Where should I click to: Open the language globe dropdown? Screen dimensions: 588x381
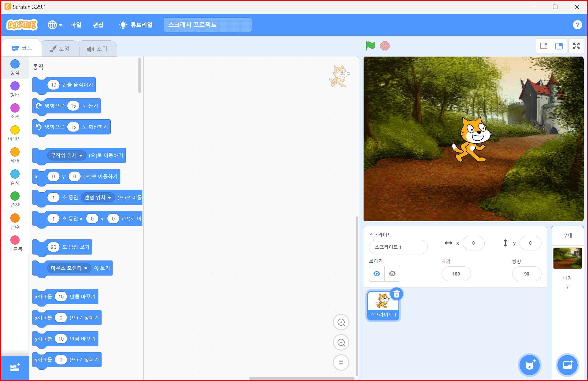tap(55, 25)
